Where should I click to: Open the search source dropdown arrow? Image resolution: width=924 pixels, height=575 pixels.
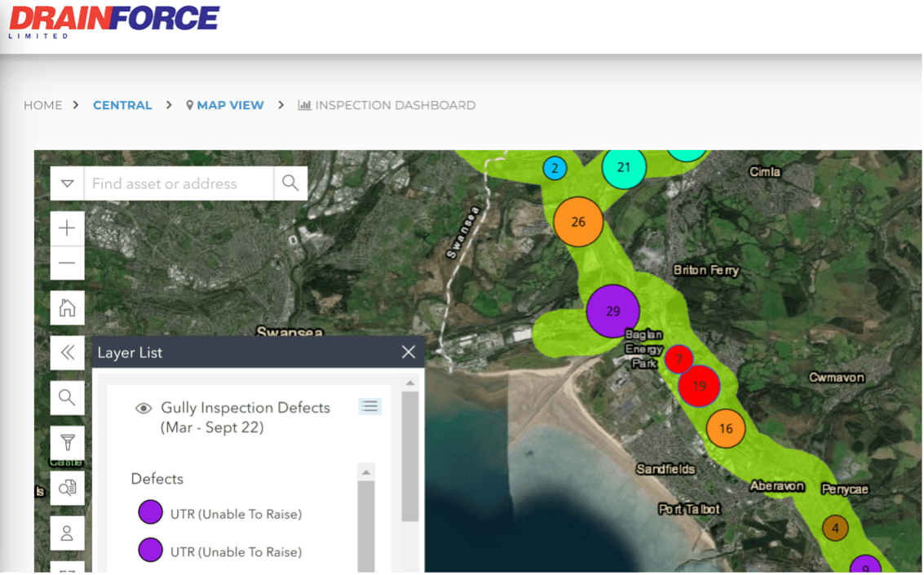click(68, 184)
